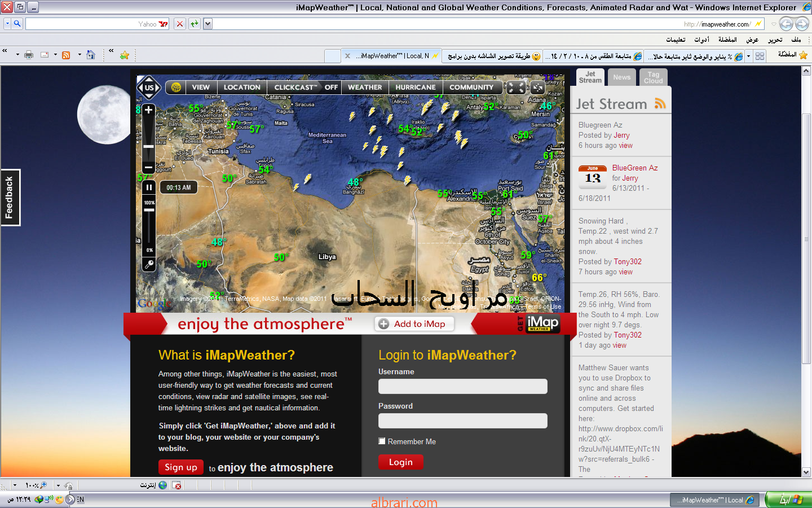The image size is (812, 508).
Task: Go to Home page via house icon
Action: (x=91, y=55)
